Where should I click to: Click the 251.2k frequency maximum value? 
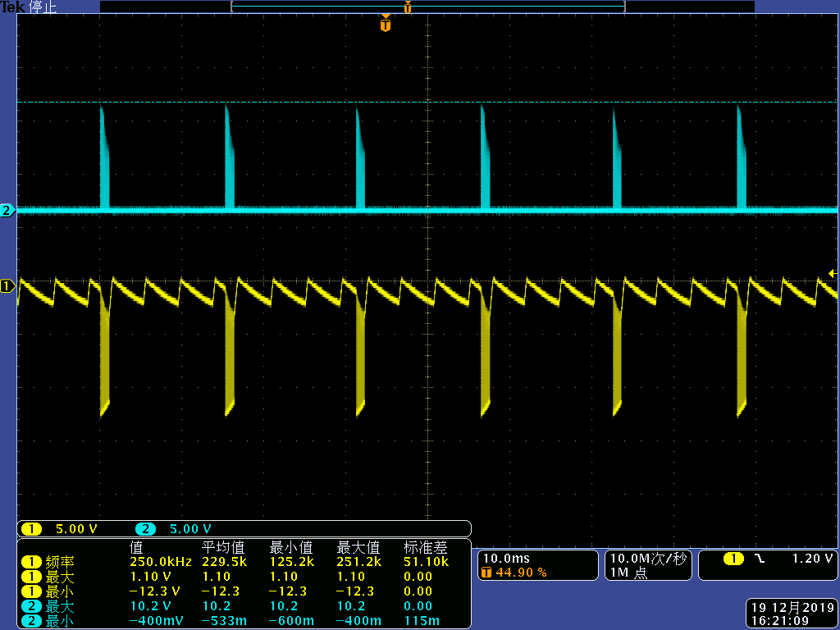coord(359,562)
